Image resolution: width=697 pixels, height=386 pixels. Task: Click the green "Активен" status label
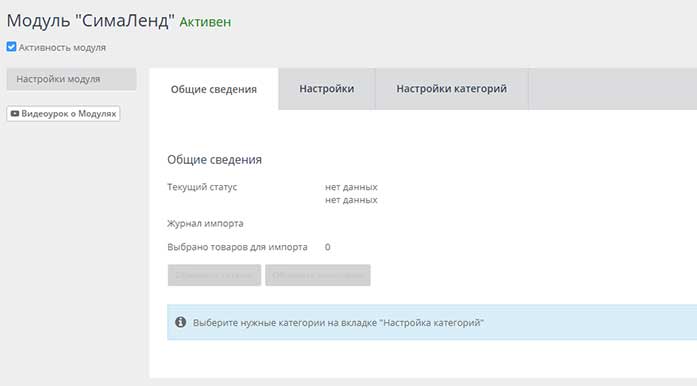tap(205, 22)
